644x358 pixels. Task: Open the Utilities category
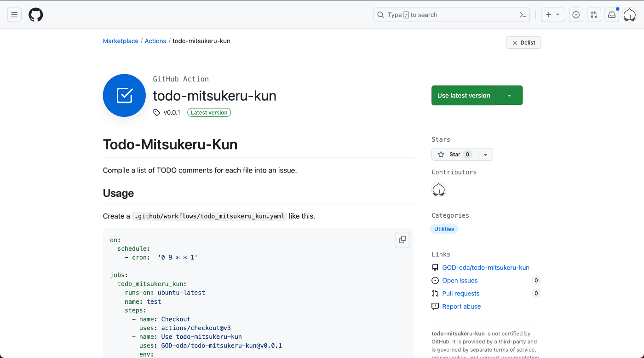click(x=444, y=229)
